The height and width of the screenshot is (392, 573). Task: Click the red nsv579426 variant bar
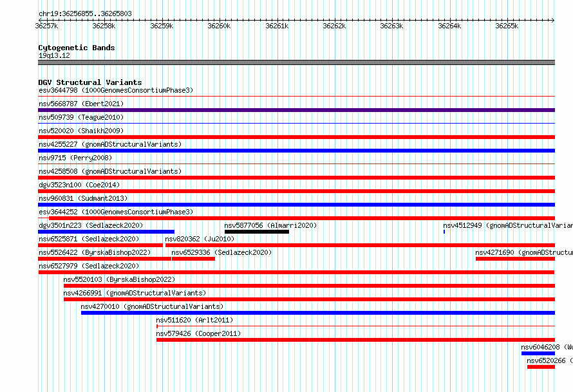click(355, 340)
